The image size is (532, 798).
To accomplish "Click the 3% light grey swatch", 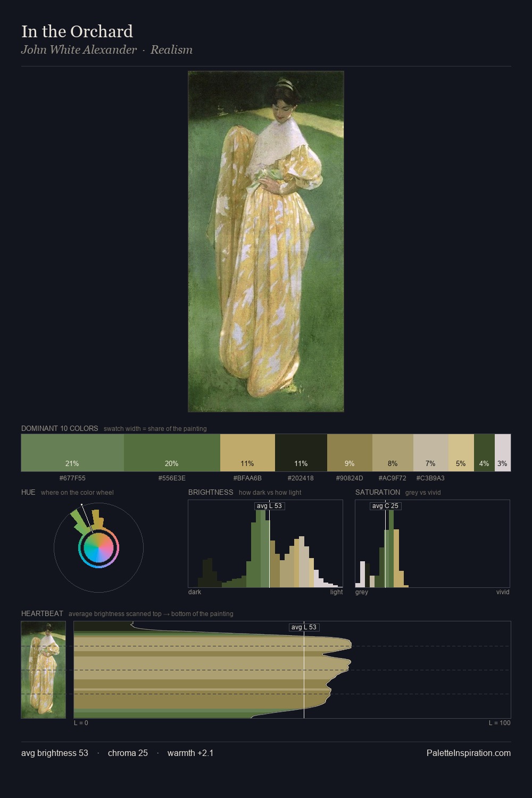I will 503,453.
